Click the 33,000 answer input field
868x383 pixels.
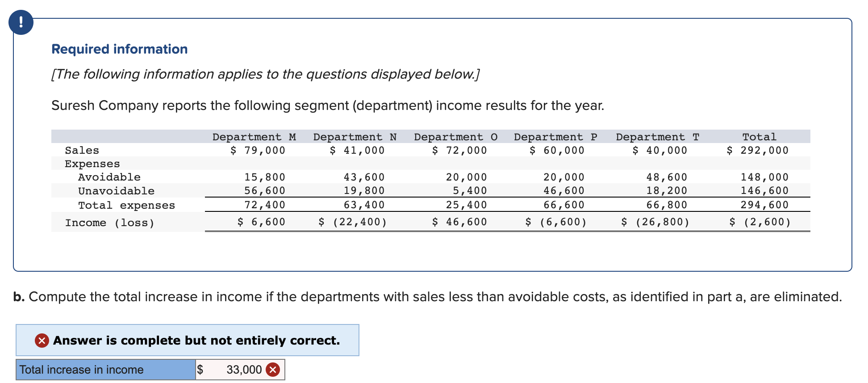coord(240,370)
